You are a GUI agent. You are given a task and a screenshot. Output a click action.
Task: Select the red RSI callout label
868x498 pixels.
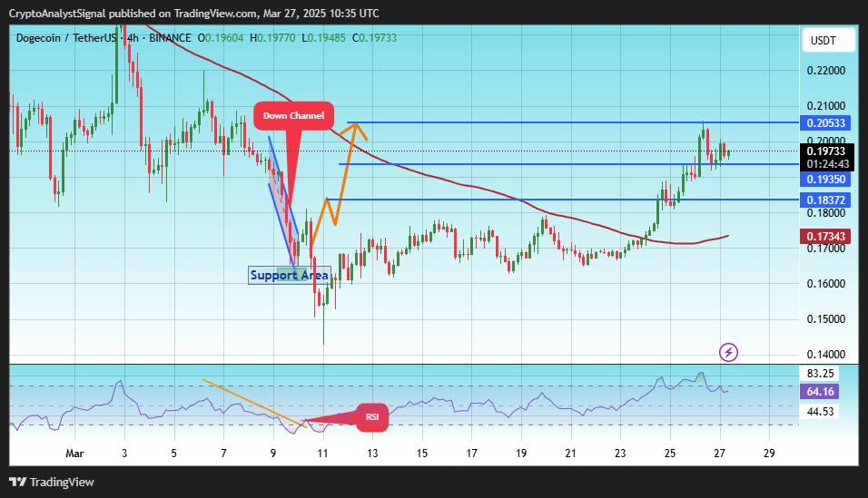[x=372, y=417]
